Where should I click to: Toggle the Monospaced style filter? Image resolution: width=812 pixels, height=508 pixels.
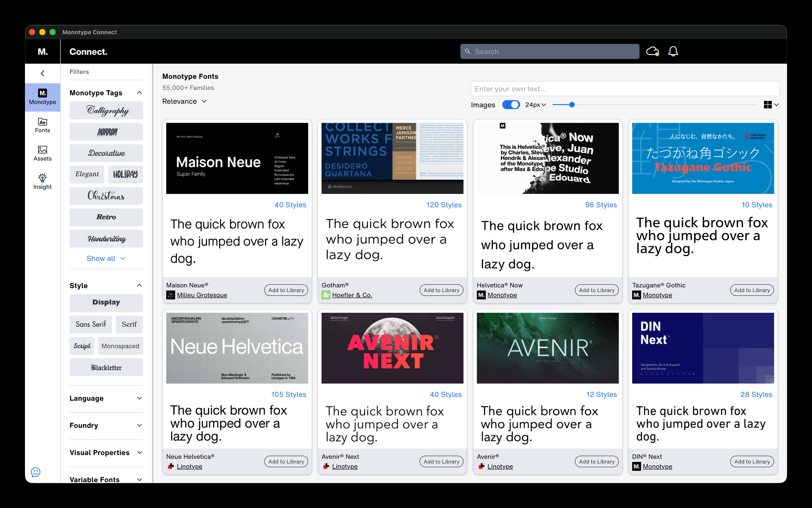coord(120,346)
